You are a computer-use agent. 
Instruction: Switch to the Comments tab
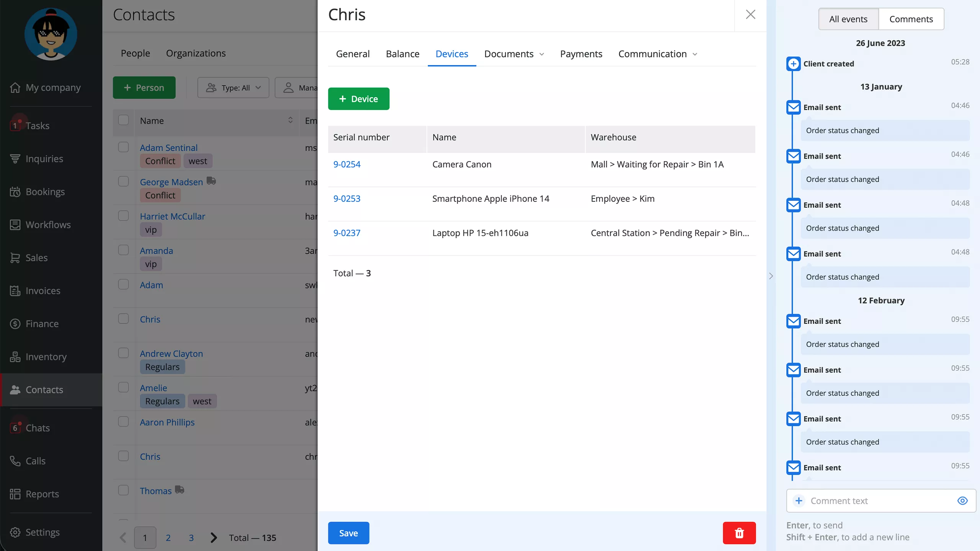point(911,19)
